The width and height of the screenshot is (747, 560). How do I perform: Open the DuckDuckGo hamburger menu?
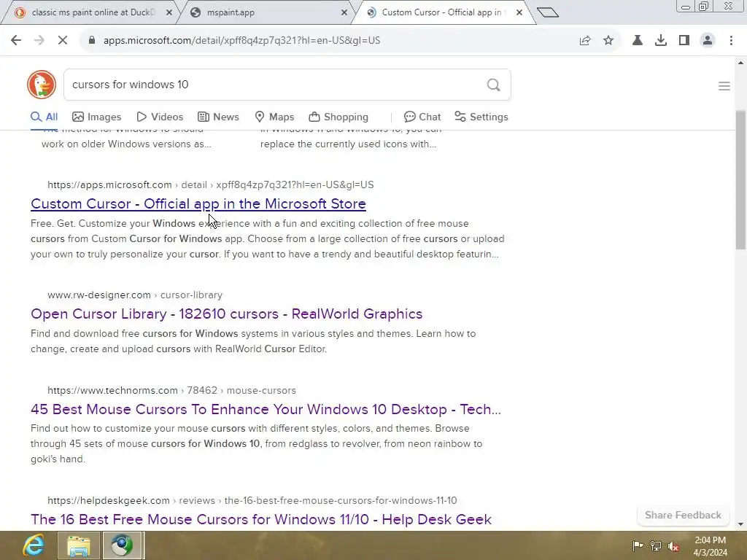(x=724, y=86)
